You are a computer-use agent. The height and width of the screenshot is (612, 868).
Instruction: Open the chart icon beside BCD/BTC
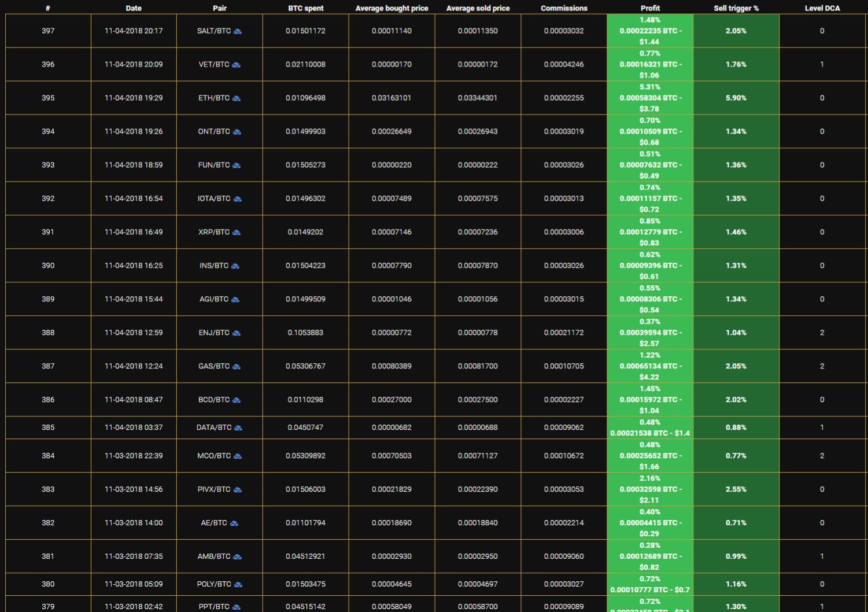[x=237, y=400]
